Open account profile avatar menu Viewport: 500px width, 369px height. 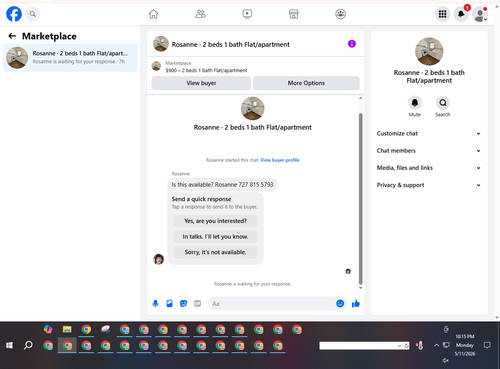(x=480, y=14)
